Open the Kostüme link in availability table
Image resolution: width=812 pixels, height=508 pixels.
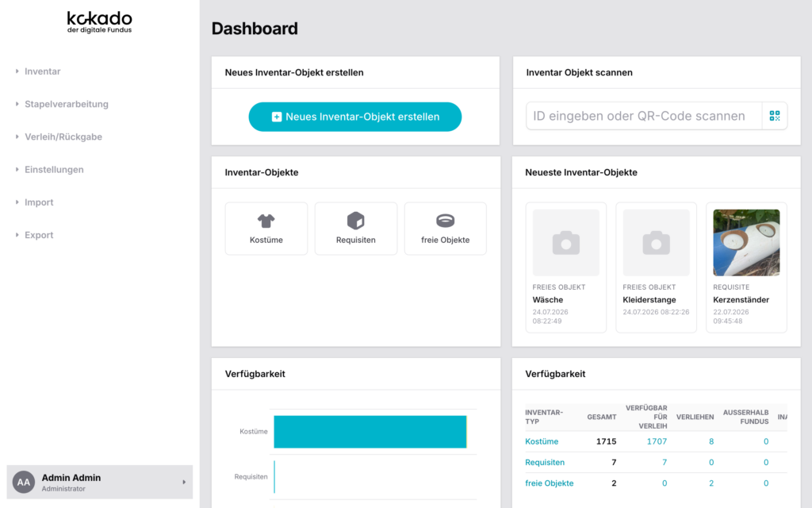(x=542, y=441)
